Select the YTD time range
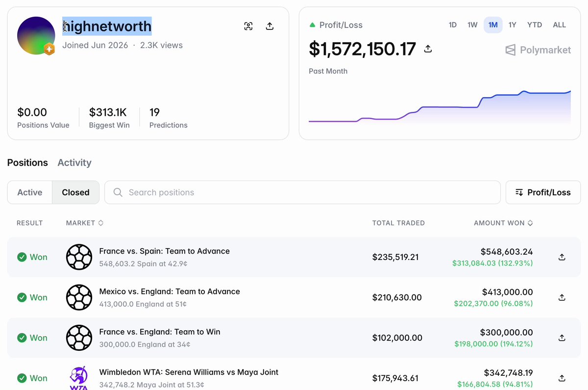 [x=535, y=25]
